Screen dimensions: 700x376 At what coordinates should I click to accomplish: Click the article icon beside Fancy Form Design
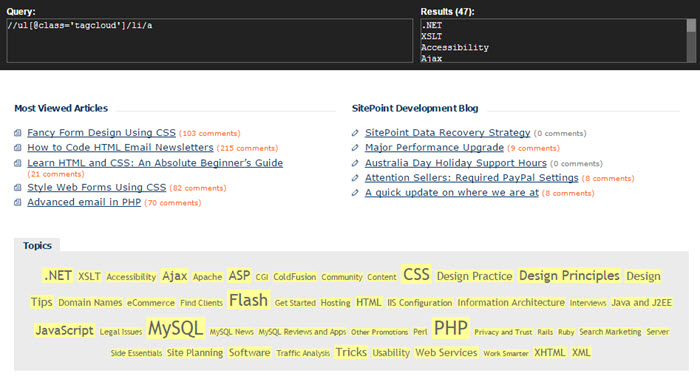(17, 133)
